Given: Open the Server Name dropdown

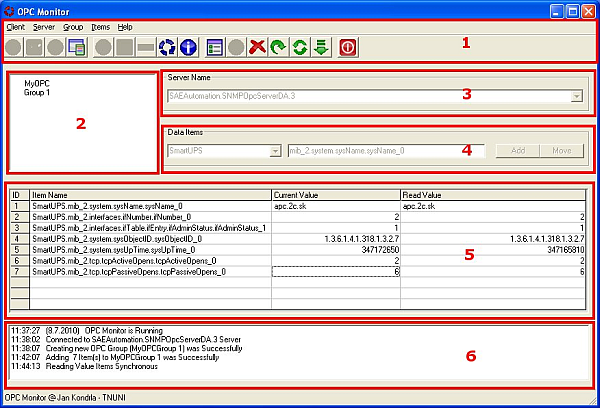Looking at the screenshot, I should (x=576, y=96).
